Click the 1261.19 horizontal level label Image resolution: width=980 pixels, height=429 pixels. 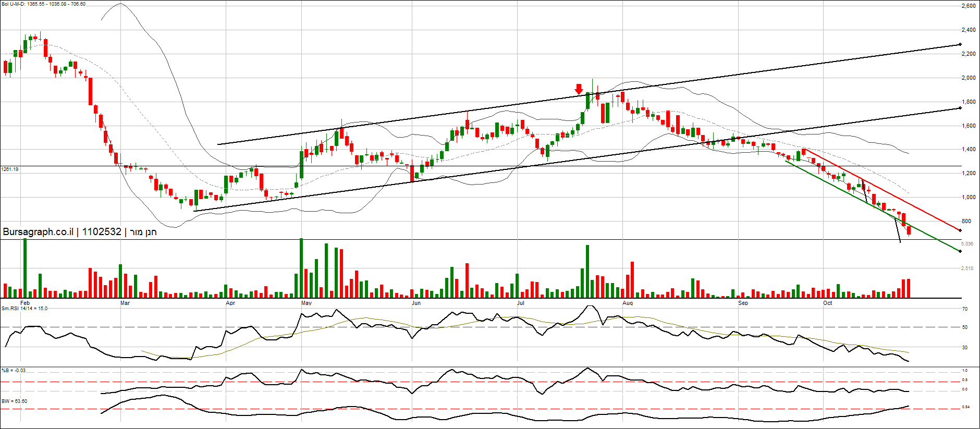(x=10, y=169)
